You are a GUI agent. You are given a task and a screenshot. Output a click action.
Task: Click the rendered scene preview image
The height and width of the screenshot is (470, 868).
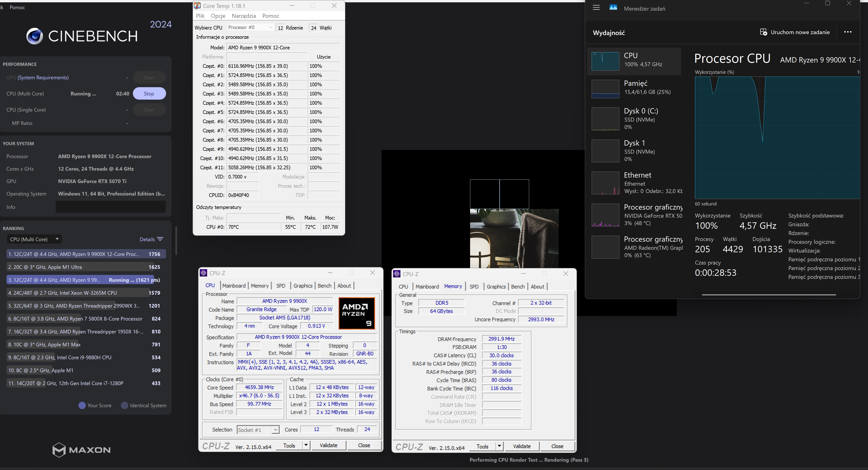point(514,238)
